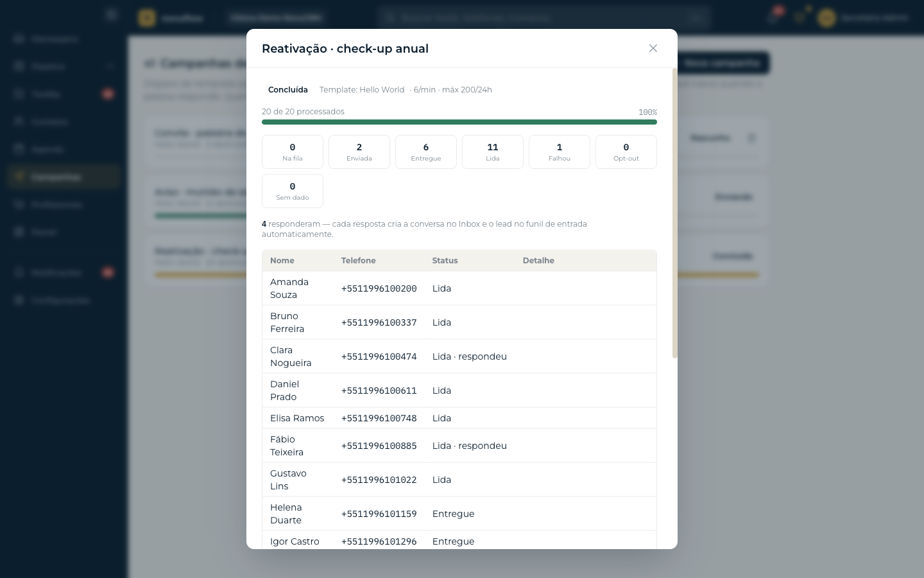Click the Status column header

445,260
